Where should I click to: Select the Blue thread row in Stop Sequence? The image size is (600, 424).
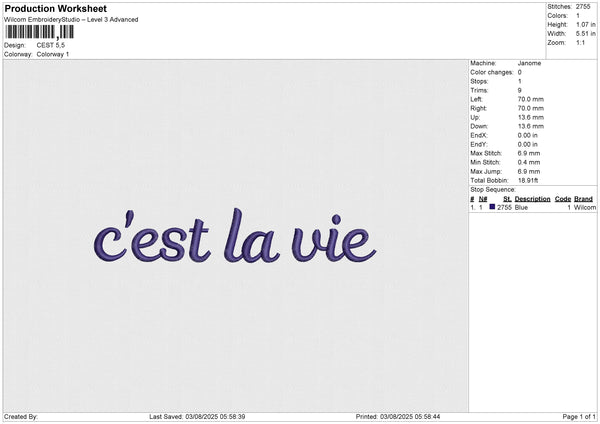530,207
